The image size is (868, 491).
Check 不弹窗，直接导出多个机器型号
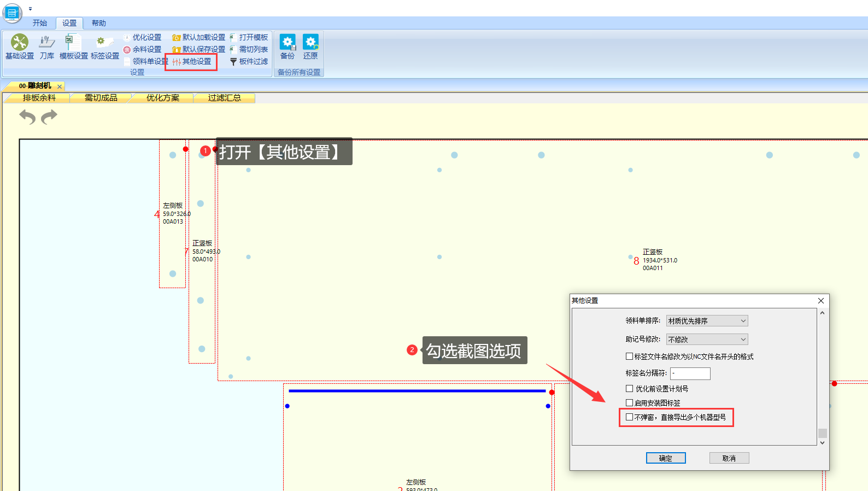tap(630, 417)
